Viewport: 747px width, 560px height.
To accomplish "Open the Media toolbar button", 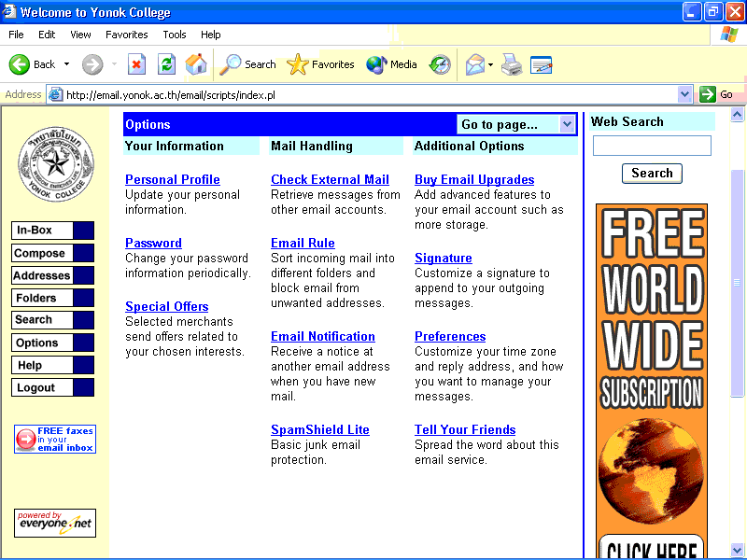I will click(391, 64).
